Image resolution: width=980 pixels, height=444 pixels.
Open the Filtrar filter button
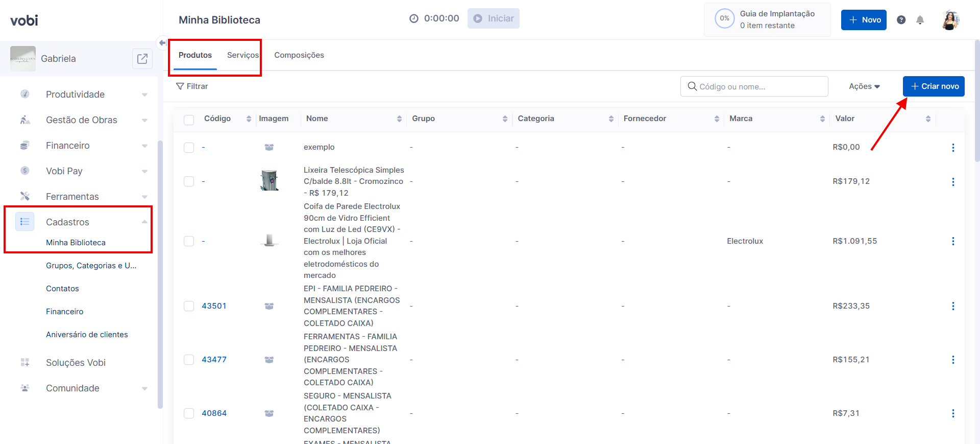[x=192, y=86]
